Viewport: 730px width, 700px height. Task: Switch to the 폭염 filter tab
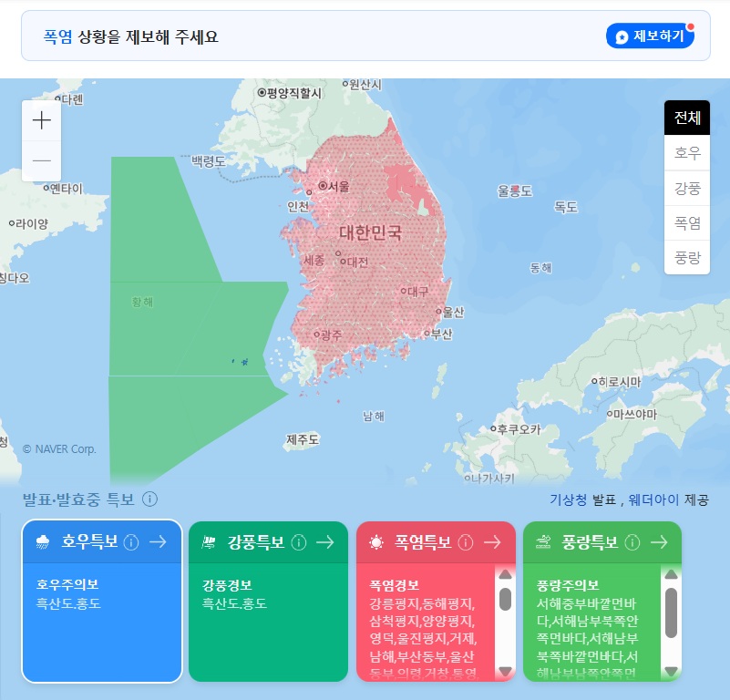pyautogui.click(x=687, y=223)
